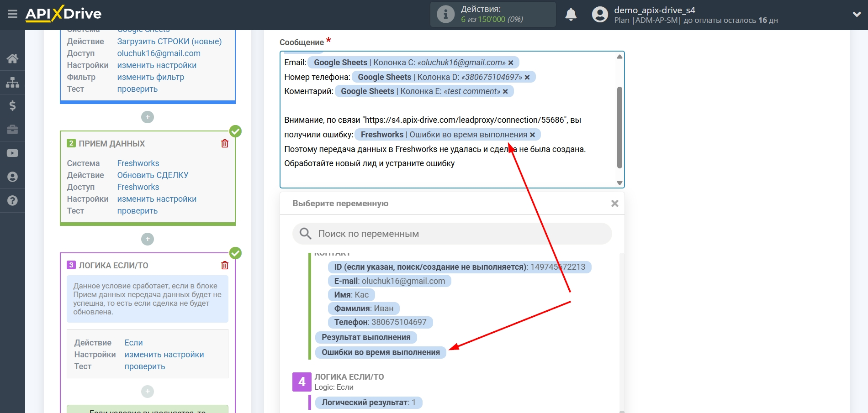868x413 pixels.
Task: Open the help question mark icon
Action: point(12,201)
